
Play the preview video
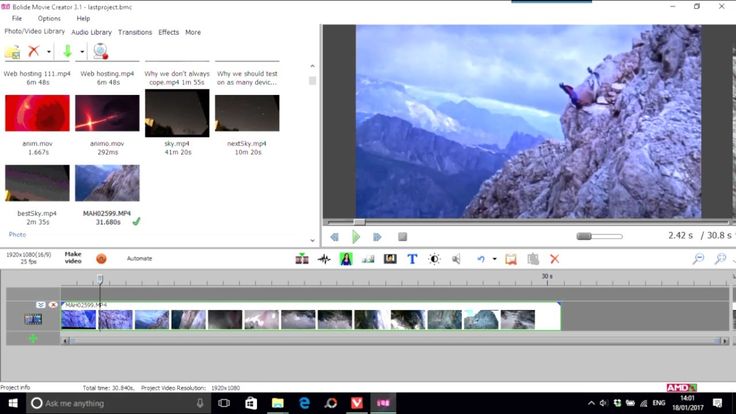tap(356, 237)
